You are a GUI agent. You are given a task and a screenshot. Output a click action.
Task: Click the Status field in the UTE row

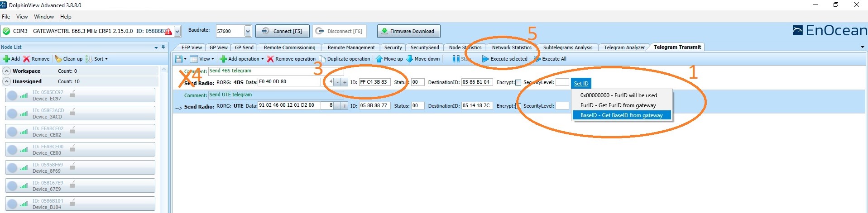417,106
